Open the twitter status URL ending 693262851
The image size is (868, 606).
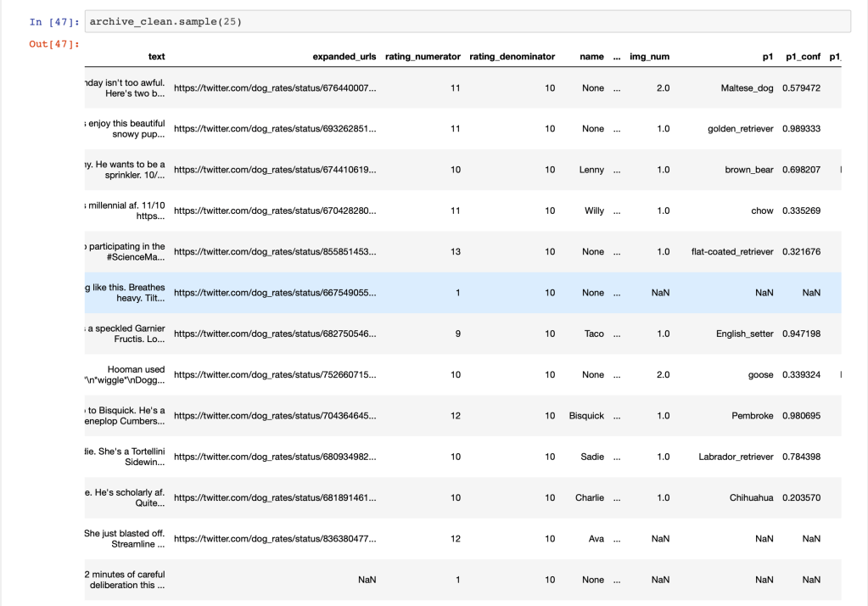(x=274, y=129)
